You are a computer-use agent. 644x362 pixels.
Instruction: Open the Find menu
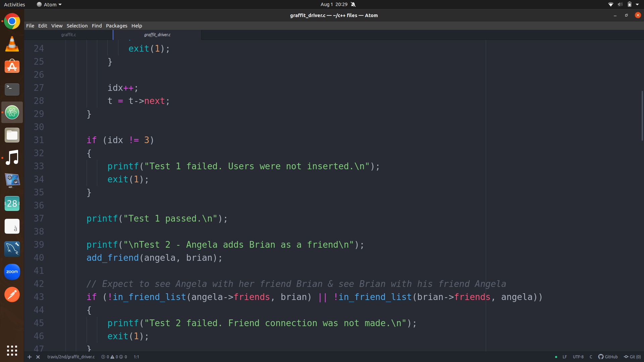tap(97, 26)
